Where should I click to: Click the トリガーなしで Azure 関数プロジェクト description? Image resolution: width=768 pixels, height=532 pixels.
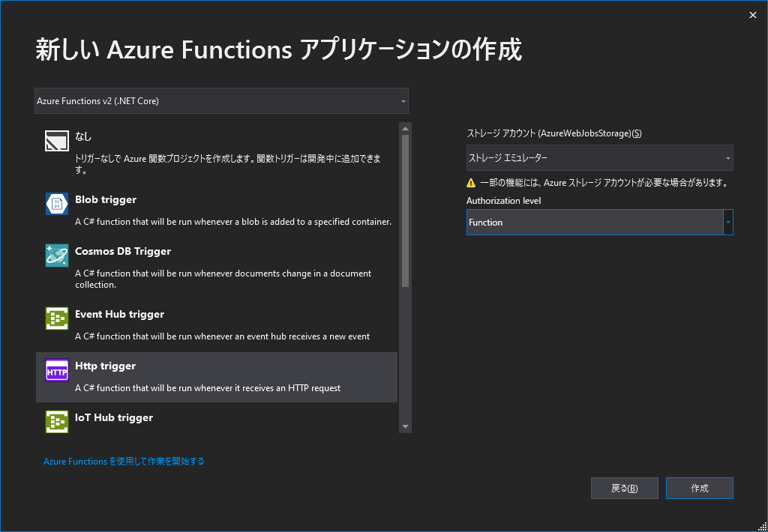pos(228,164)
